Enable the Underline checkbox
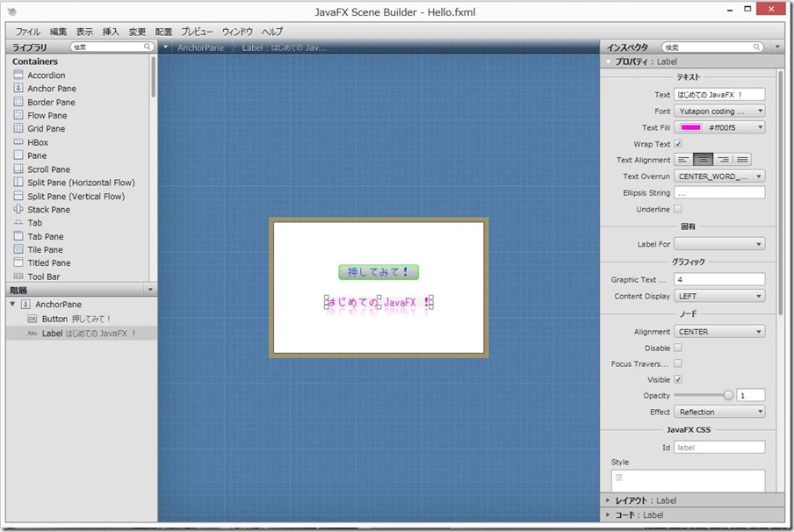 (678, 209)
